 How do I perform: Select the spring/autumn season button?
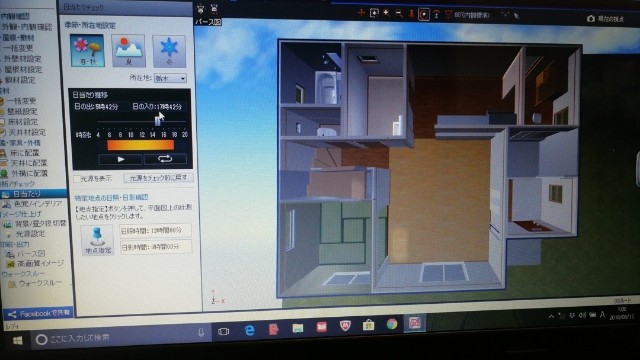[87, 51]
